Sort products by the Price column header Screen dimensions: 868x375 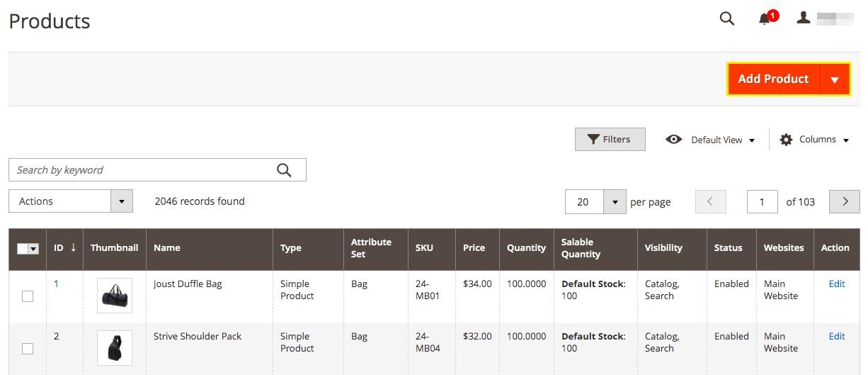[x=474, y=248]
